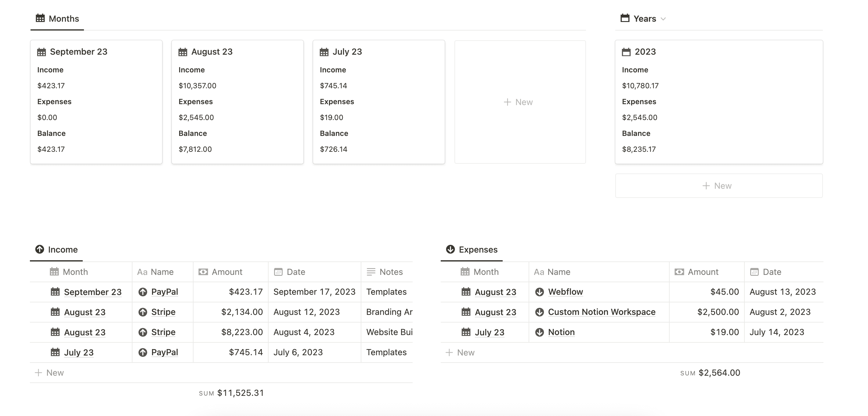Click the Webflow expense icon
Image resolution: width=868 pixels, height=416 pixels.
(x=539, y=291)
